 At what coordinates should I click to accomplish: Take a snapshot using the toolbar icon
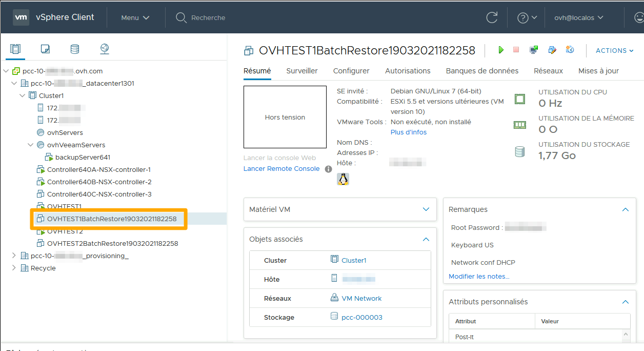570,50
